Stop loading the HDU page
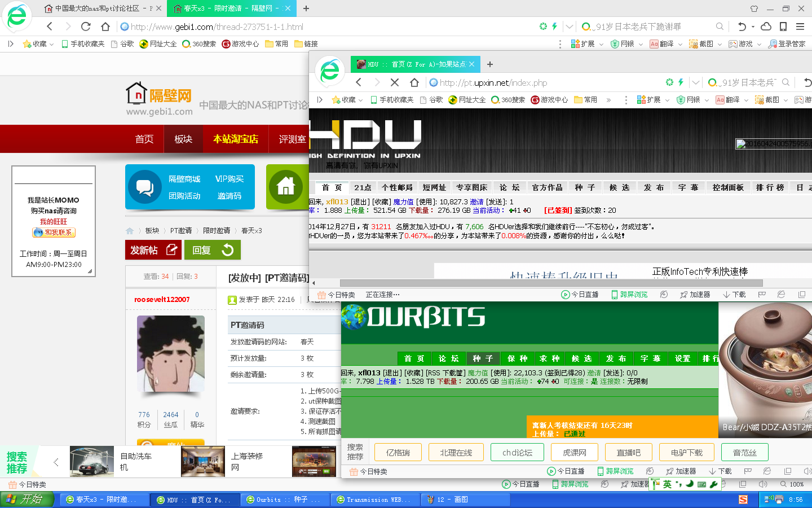Screen dimensions: 812x508 point(395,82)
